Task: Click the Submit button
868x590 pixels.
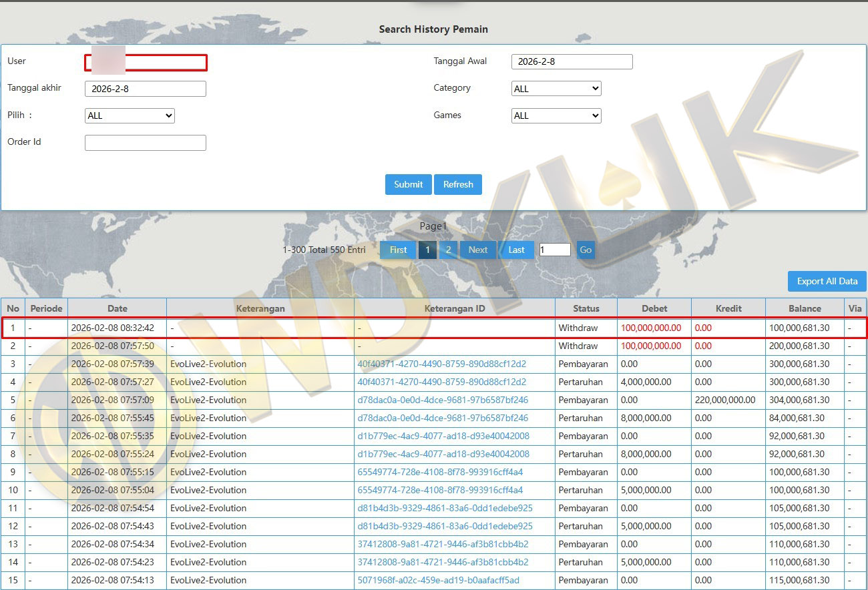Action: (x=408, y=185)
